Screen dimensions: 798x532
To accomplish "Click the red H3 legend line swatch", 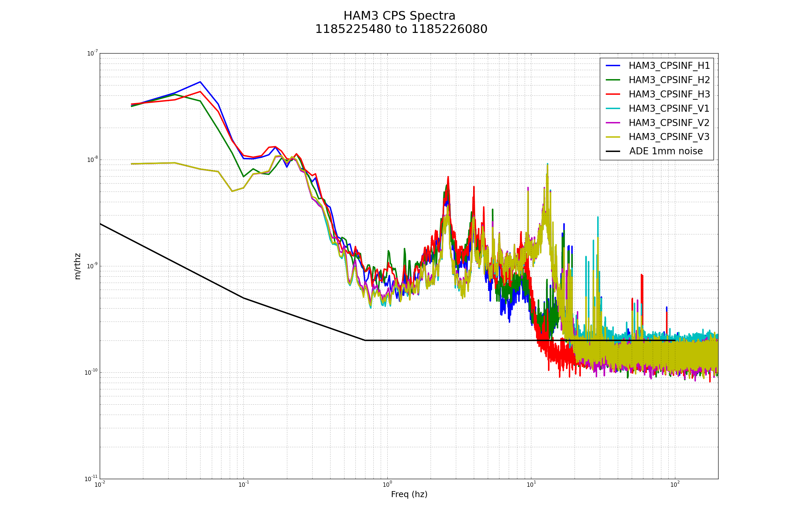I will click(x=613, y=94).
